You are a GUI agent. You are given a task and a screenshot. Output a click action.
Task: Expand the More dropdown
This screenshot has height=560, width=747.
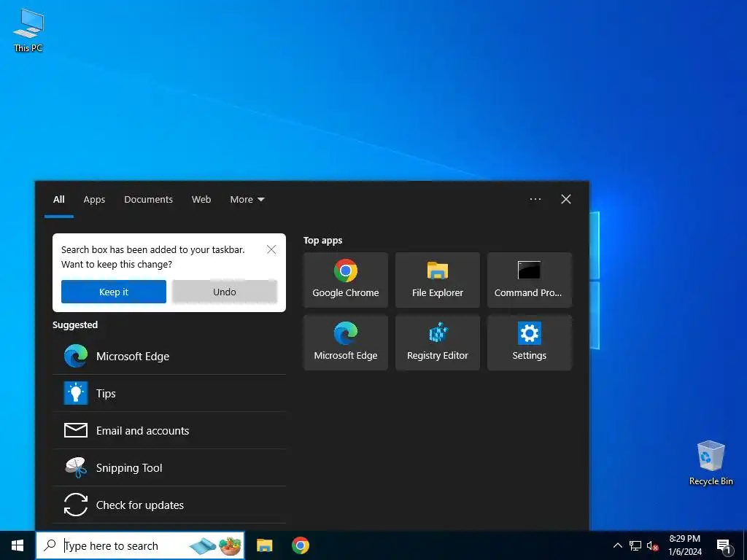coord(247,200)
